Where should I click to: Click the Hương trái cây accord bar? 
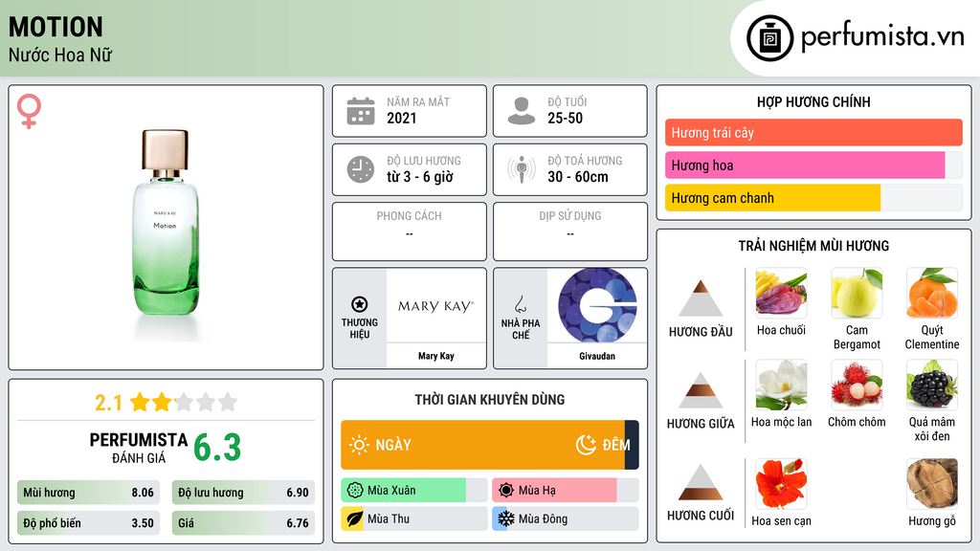coord(813,132)
